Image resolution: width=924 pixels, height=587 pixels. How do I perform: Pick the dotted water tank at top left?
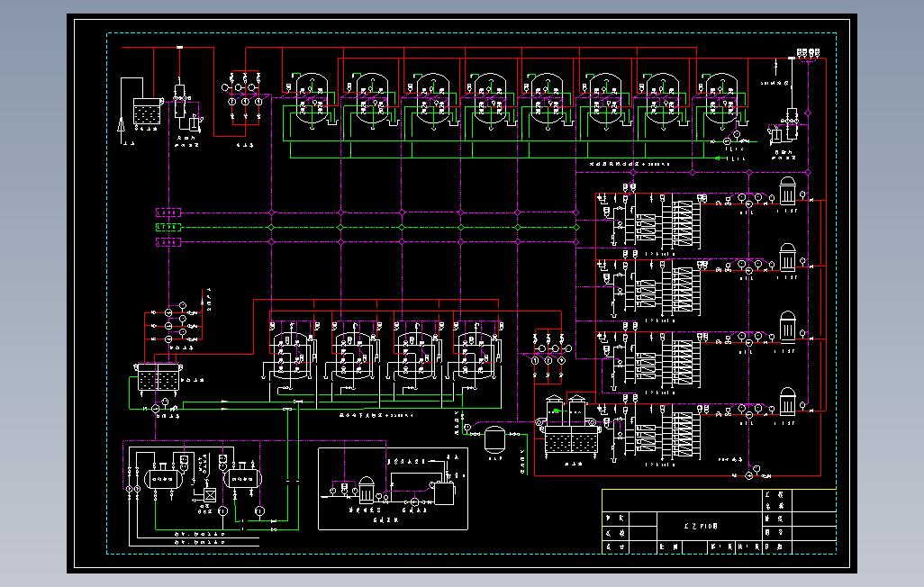pyautogui.click(x=147, y=112)
